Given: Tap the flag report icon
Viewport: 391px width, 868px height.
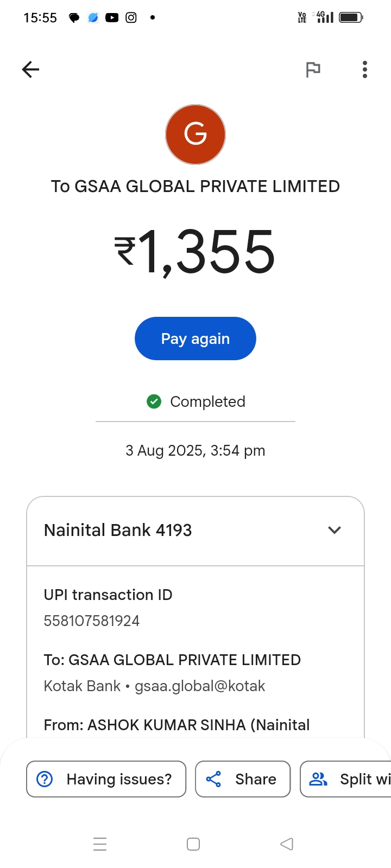Looking at the screenshot, I should point(313,69).
